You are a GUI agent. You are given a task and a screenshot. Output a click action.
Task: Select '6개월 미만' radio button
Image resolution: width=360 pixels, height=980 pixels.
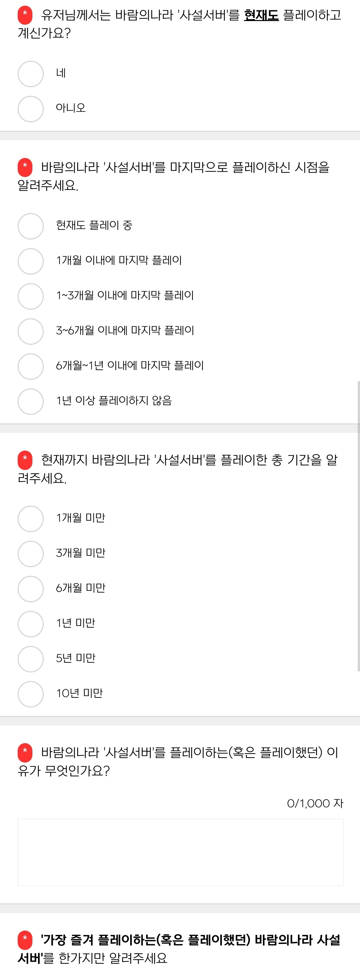pos(31,589)
